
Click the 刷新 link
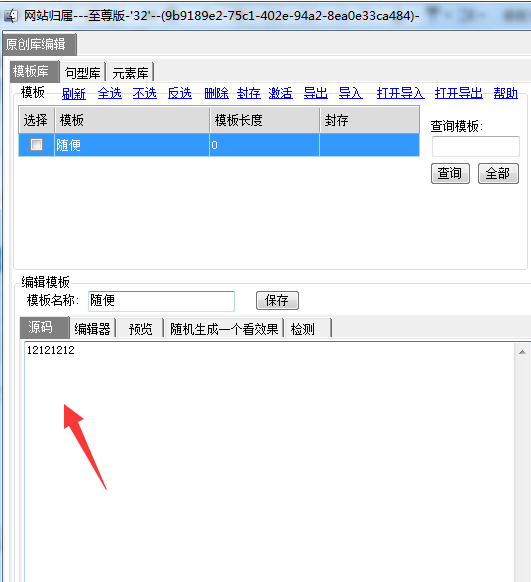click(x=73, y=93)
